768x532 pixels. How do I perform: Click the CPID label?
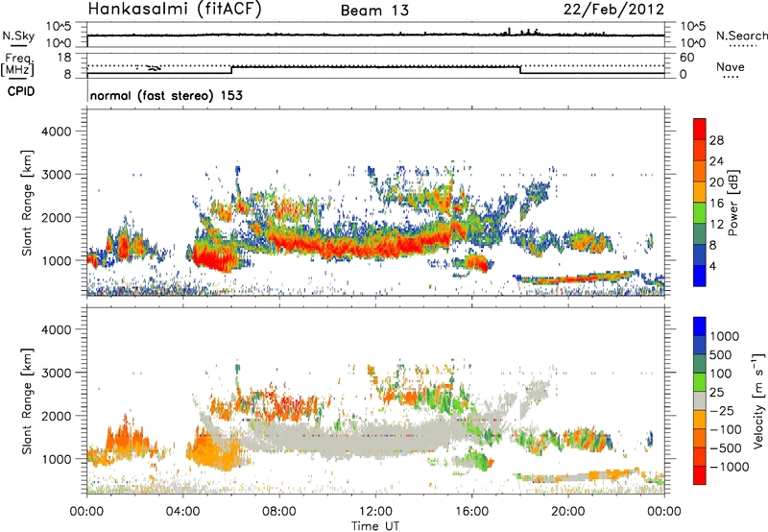pos(21,91)
